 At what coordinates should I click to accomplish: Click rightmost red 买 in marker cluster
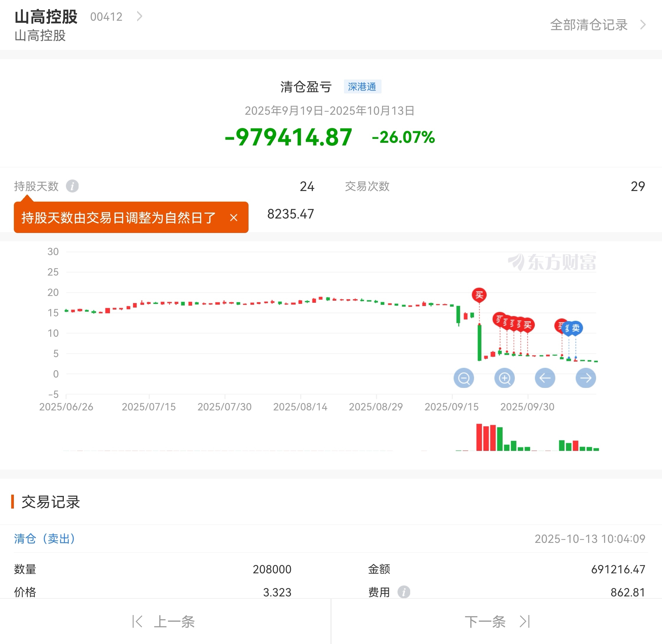pyautogui.click(x=528, y=325)
